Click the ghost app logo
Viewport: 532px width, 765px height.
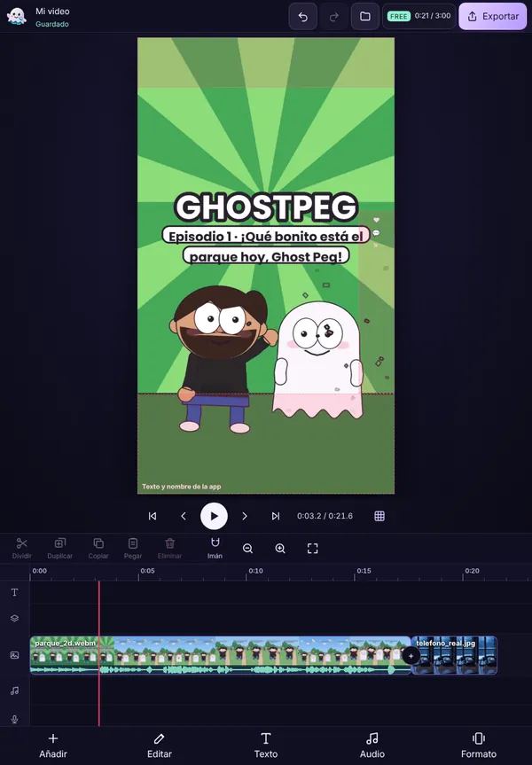pos(17,16)
